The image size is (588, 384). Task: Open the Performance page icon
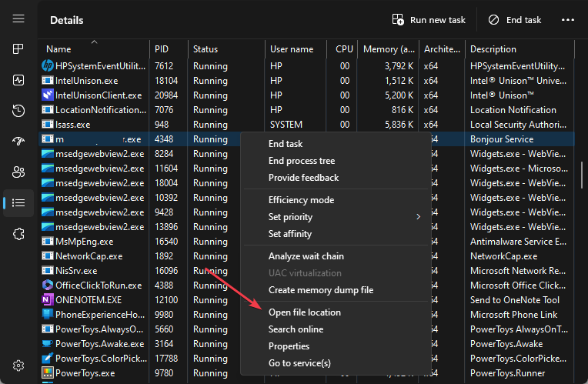point(18,80)
